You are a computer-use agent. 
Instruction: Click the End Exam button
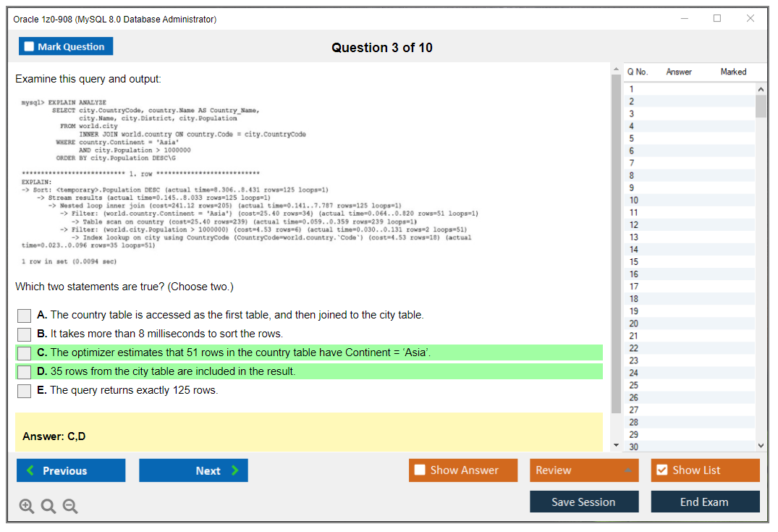[705, 502]
